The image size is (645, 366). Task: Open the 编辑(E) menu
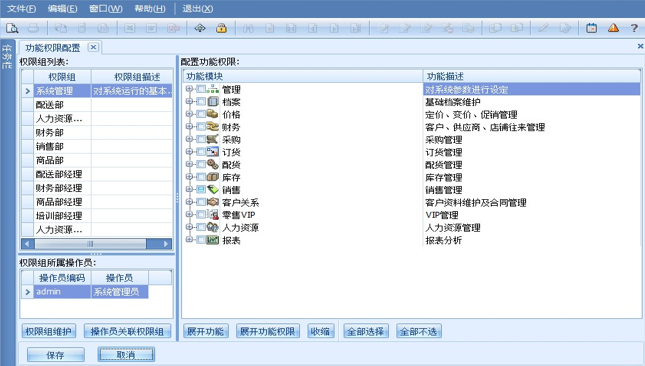pyautogui.click(x=62, y=8)
